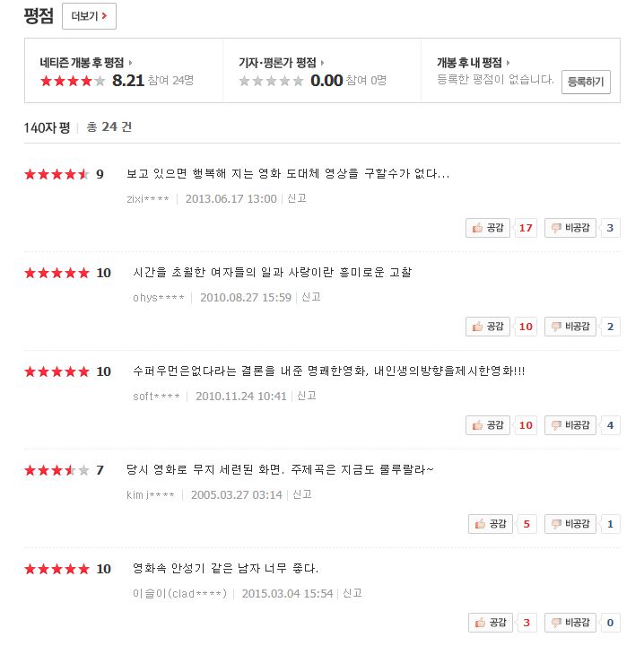Image resolution: width=644 pixels, height=646 pixels.
Task: Expand 네티즌 개봉 후 평점 section
Action: pos(85,63)
